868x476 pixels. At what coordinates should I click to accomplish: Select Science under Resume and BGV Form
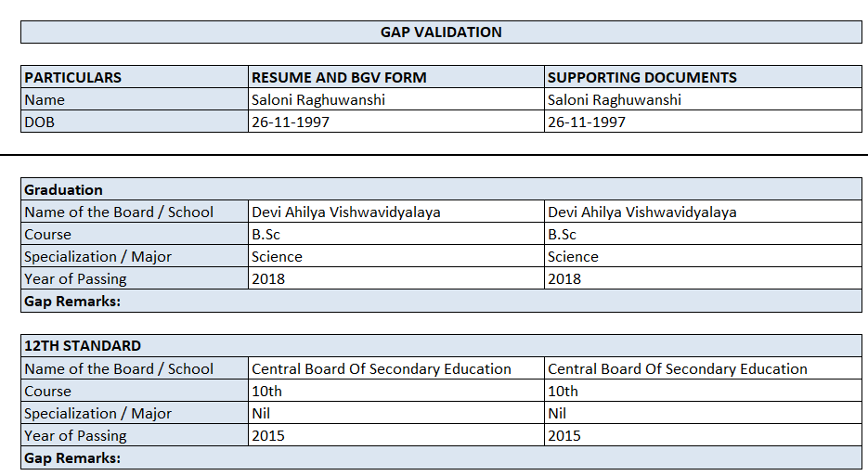pyautogui.click(x=277, y=257)
